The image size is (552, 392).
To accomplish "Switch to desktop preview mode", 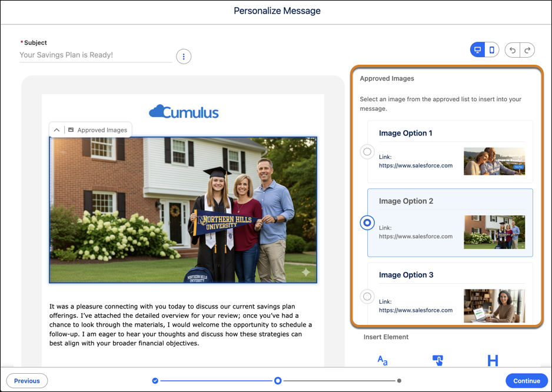I will [x=478, y=50].
